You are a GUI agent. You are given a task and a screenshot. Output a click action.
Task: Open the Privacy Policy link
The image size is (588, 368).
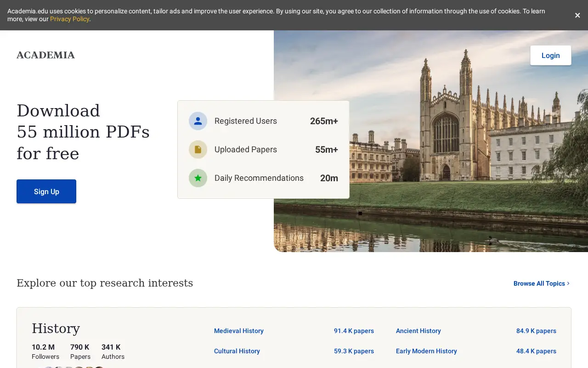pyautogui.click(x=70, y=19)
